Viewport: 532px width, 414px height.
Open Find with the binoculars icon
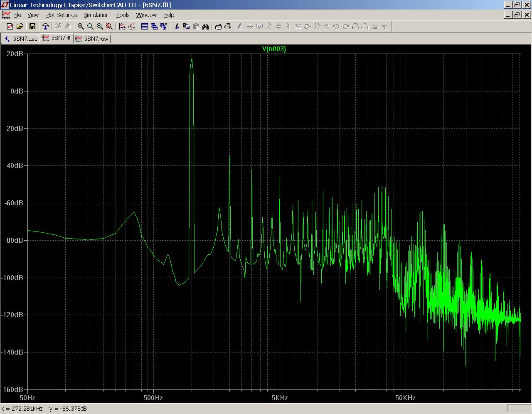[205, 27]
